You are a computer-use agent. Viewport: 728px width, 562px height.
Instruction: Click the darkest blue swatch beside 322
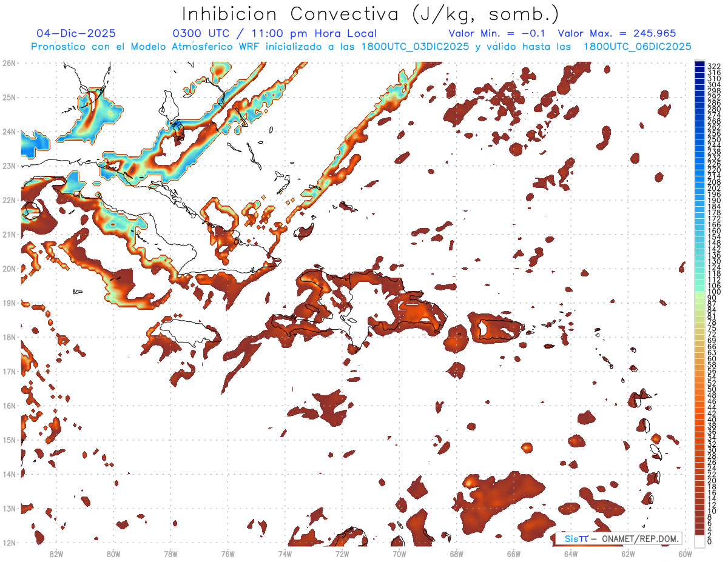(x=699, y=65)
